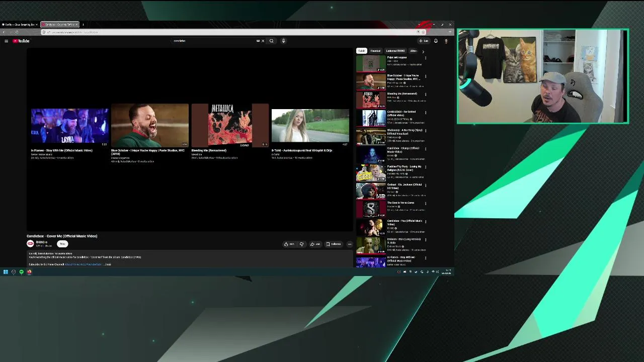Click the YouTube search input field
The image size is (644, 362).
coord(214,41)
